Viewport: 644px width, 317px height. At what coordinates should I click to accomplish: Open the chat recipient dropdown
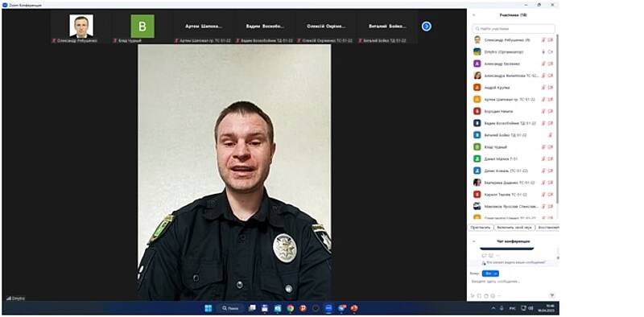point(490,274)
